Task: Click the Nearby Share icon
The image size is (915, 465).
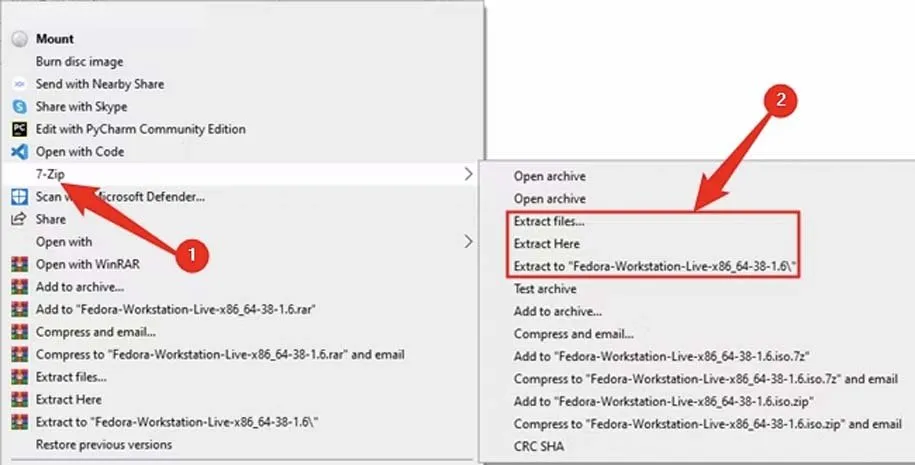Action: point(19,84)
